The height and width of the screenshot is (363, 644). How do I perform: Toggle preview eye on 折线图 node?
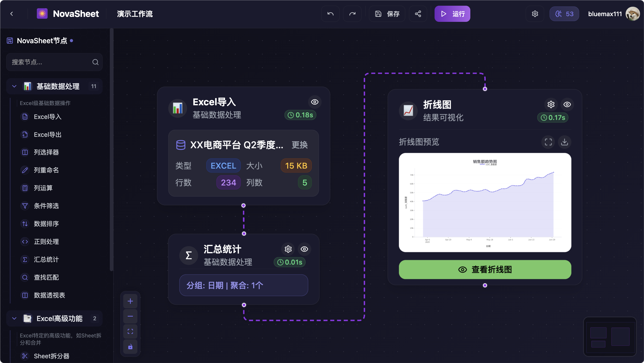click(x=567, y=105)
